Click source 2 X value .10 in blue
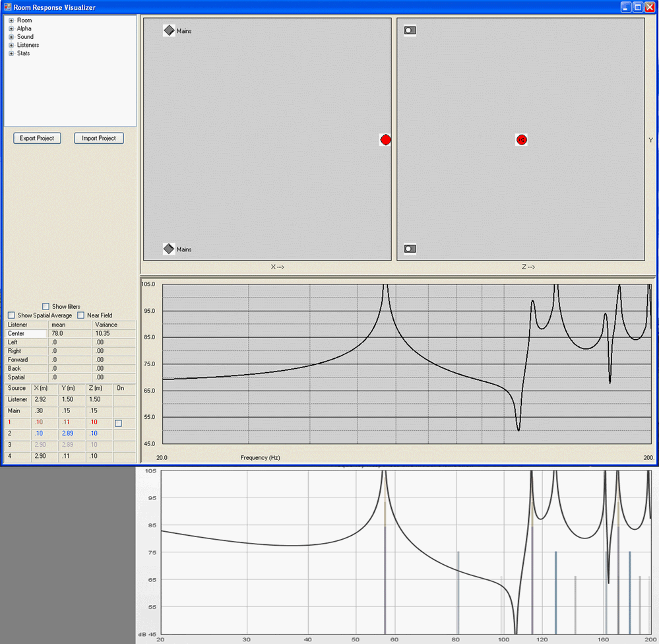The image size is (659, 644). 39,434
